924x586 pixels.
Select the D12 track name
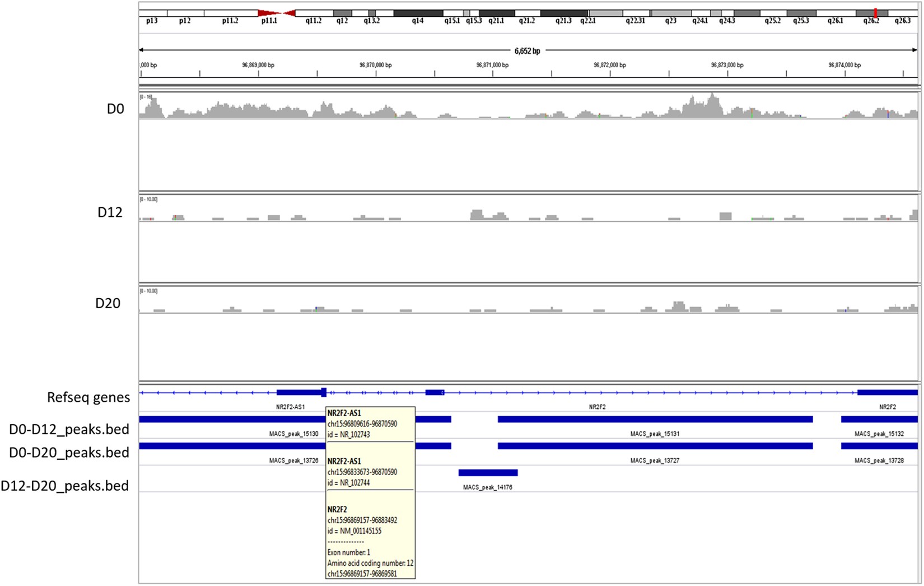[x=110, y=213]
